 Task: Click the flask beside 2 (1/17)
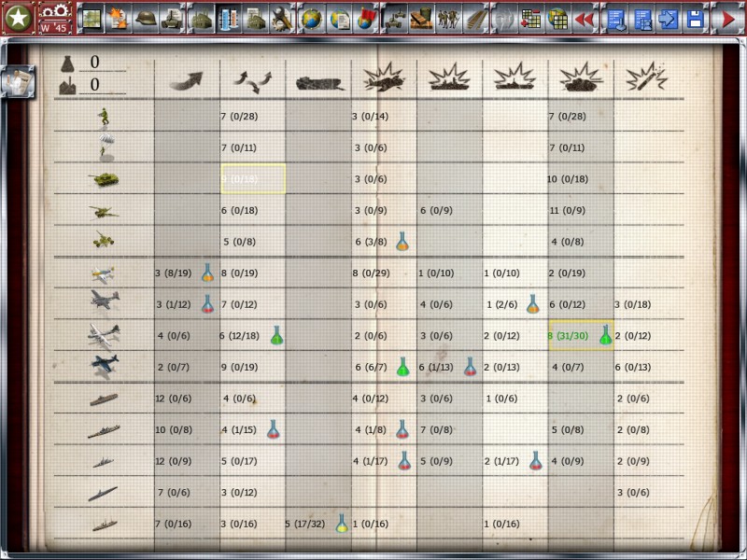(x=535, y=460)
